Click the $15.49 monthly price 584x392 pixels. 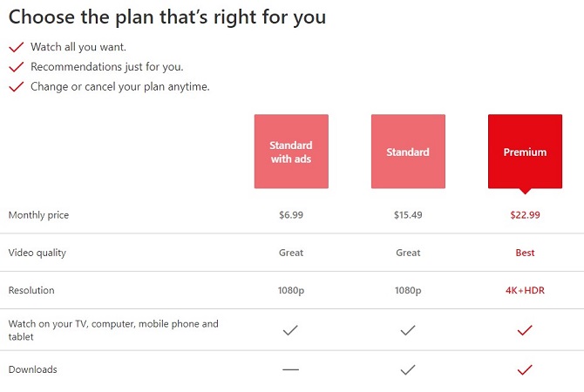point(408,215)
